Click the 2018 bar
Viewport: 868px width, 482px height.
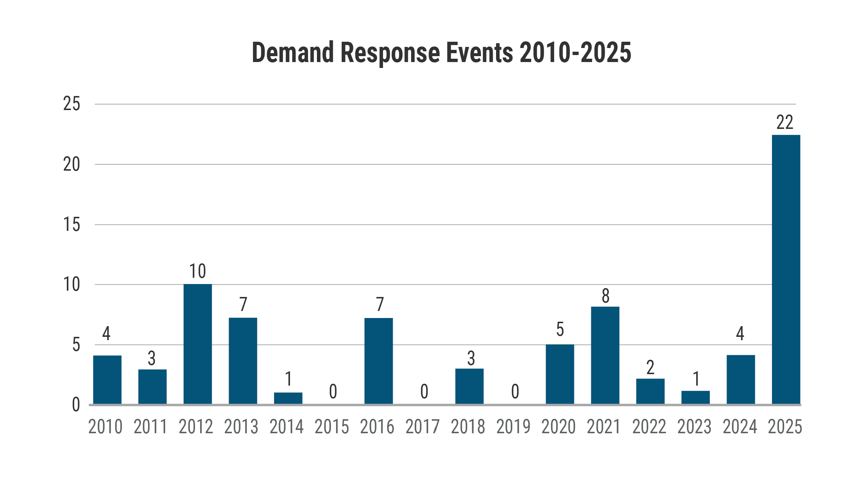click(x=469, y=386)
